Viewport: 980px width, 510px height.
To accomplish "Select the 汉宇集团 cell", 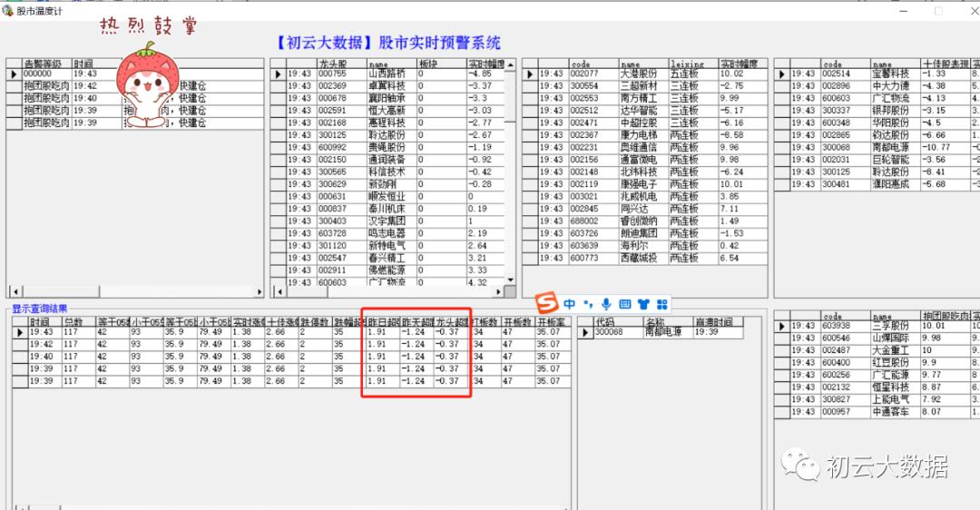I will (391, 221).
